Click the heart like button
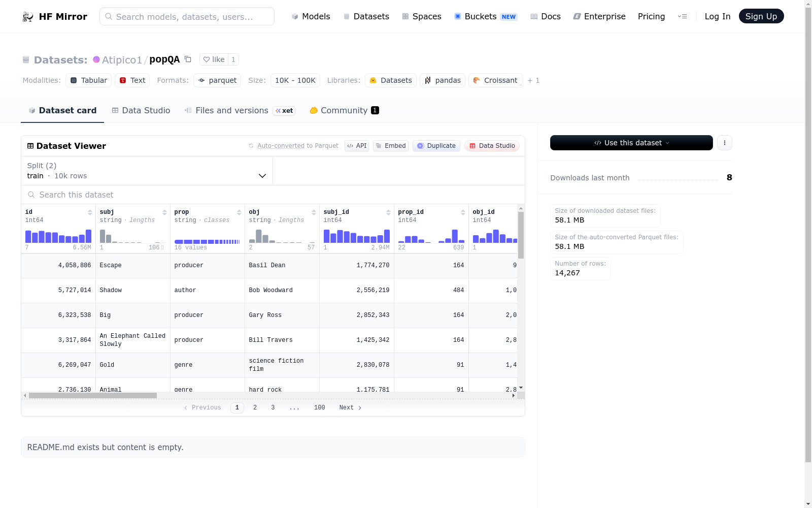This screenshot has height=508, width=812. coord(214,59)
